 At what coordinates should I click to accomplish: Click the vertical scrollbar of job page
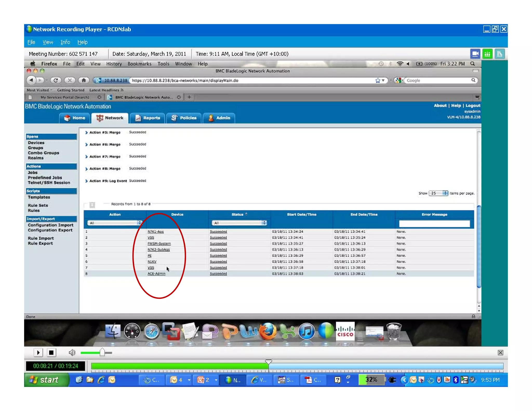coord(479,247)
